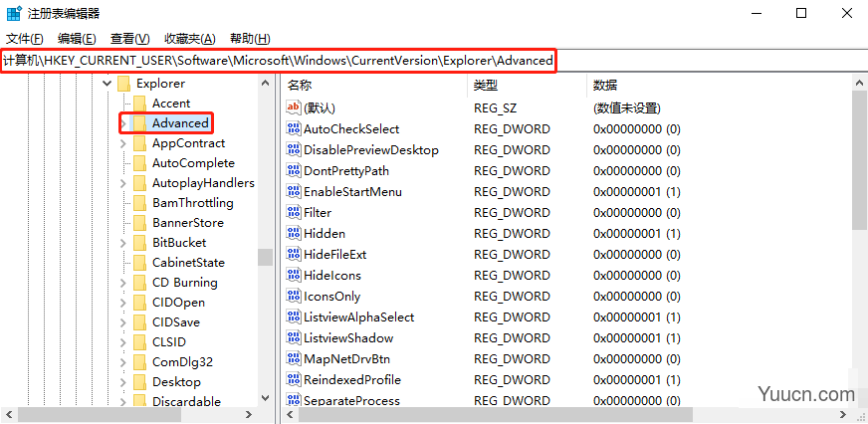Click the Hidden DWORD value icon
Viewport: 868px width, 424px height.
[294, 234]
